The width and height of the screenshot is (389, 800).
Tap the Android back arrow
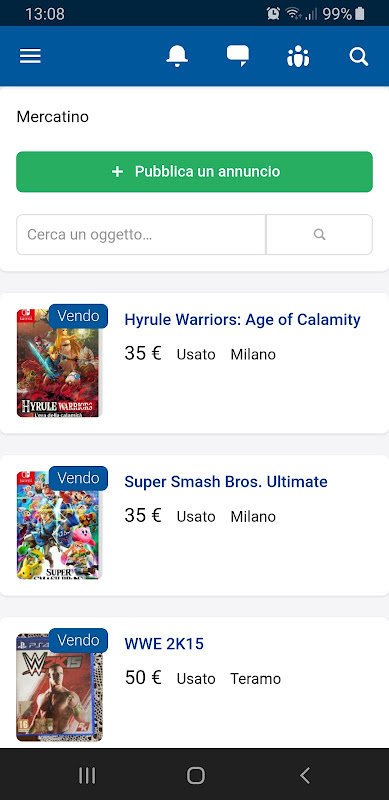(x=305, y=776)
